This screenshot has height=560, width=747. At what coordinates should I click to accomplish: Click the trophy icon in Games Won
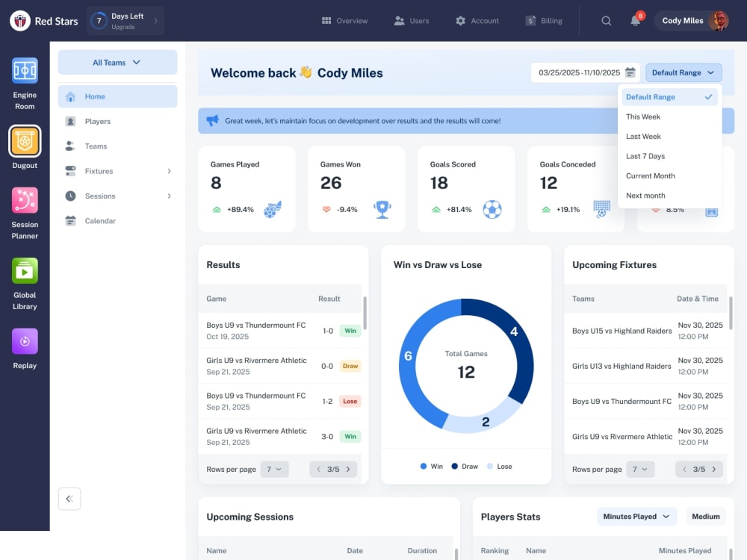[x=382, y=210]
